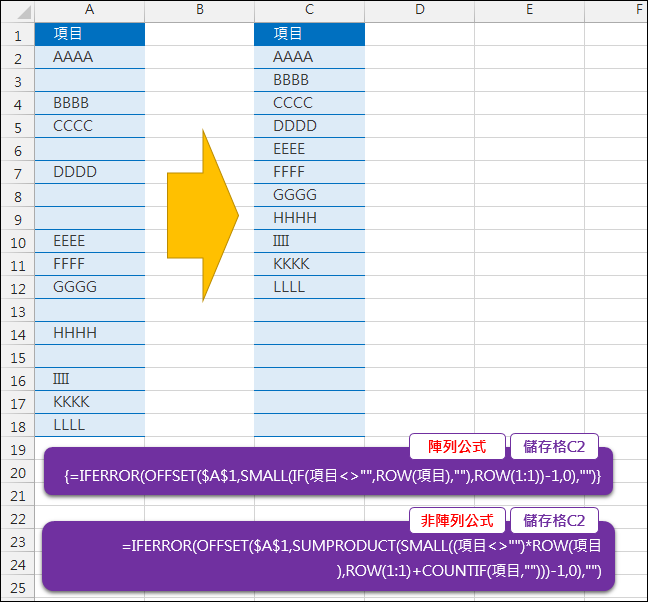Click cell DDDD in column A
648x602 pixels.
[x=90, y=172]
